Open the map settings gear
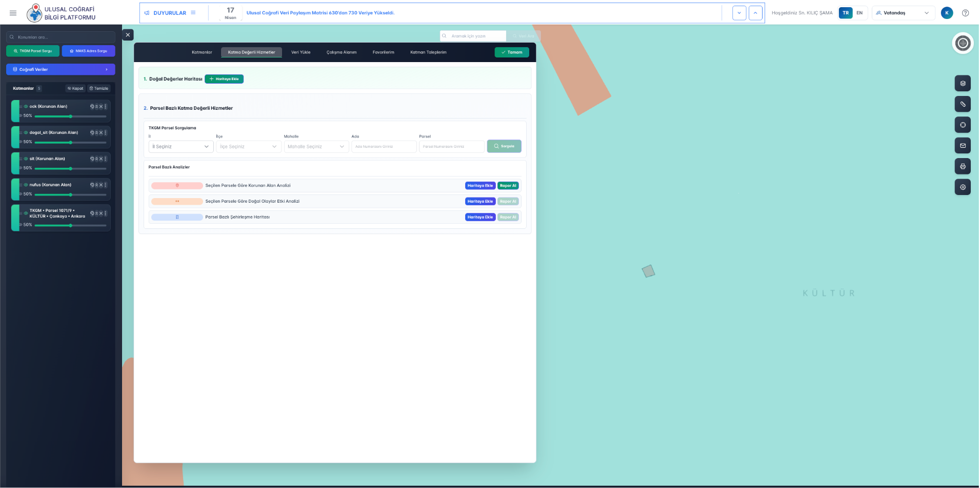The height and width of the screenshot is (488, 980). pos(963,187)
